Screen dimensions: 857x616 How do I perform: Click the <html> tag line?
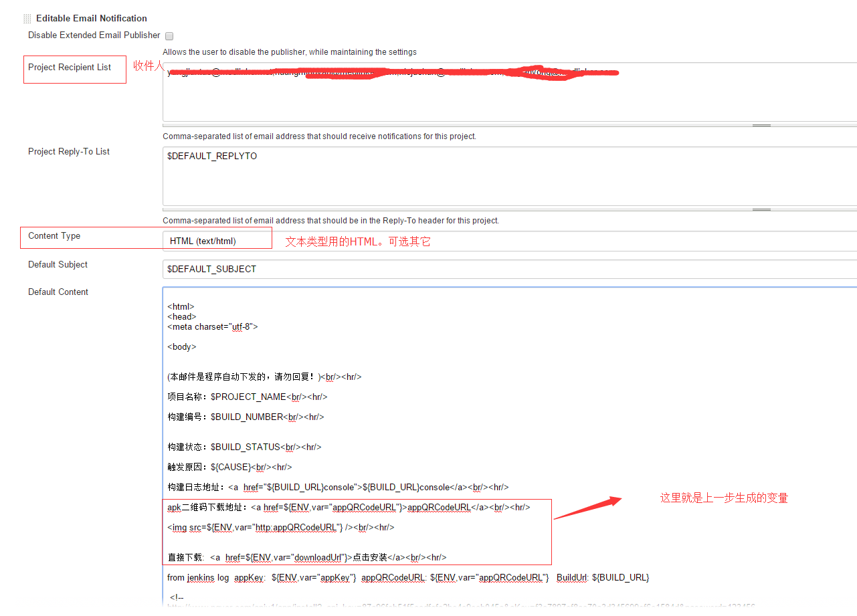pos(181,307)
